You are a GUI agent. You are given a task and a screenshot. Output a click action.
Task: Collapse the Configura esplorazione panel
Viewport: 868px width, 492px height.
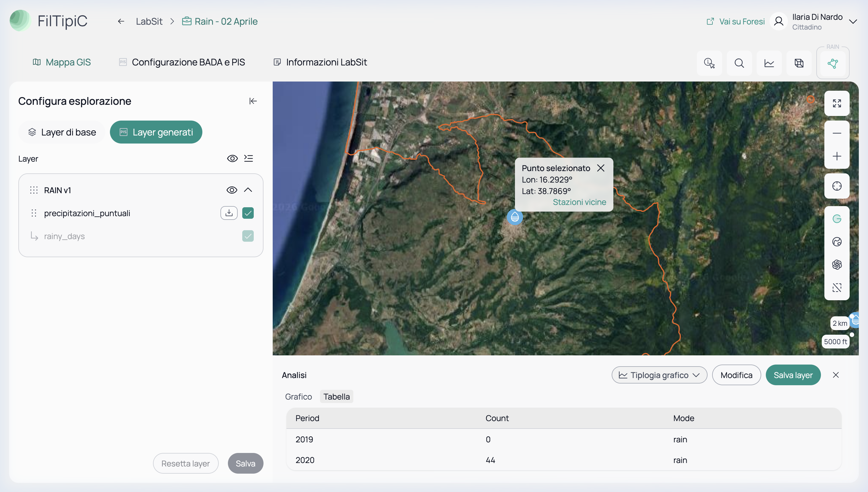253,101
